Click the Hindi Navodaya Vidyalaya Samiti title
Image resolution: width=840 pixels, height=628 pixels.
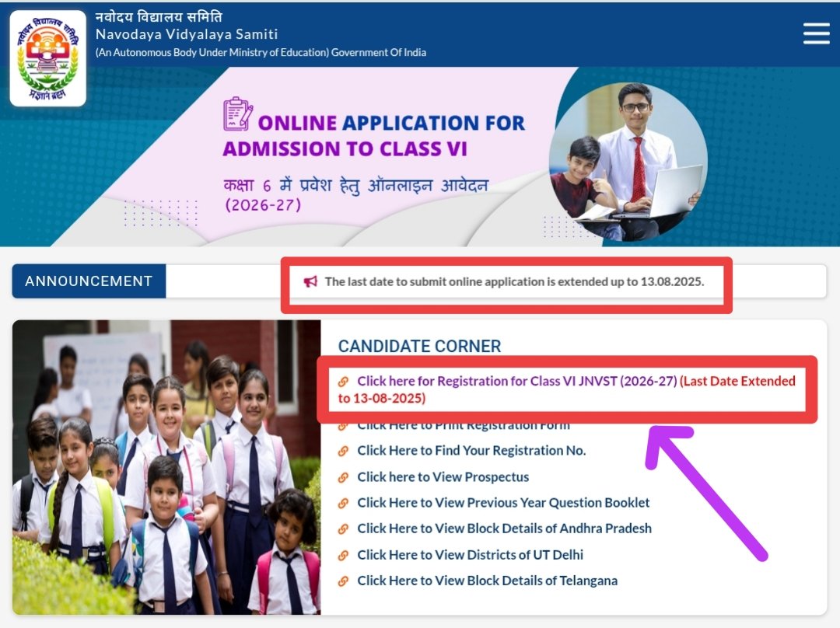pos(159,16)
